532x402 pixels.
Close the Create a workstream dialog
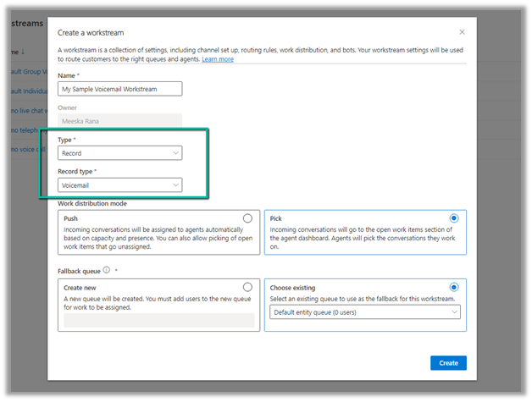click(x=462, y=32)
